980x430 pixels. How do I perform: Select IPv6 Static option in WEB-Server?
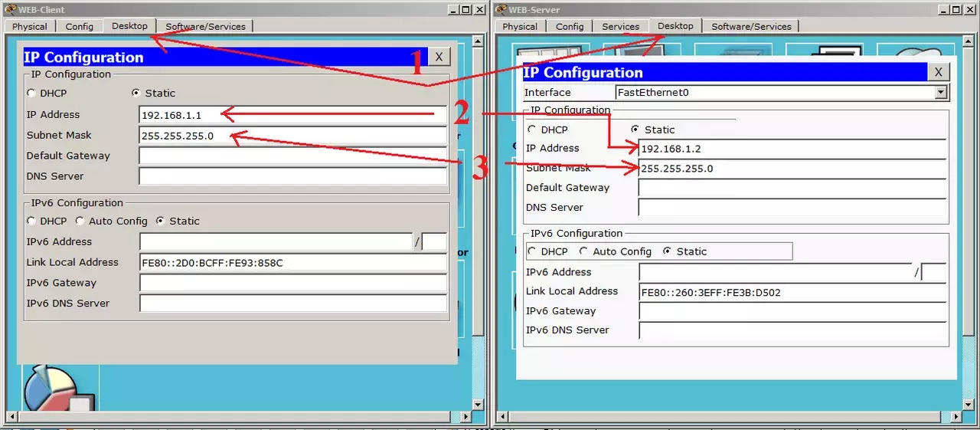click(667, 252)
